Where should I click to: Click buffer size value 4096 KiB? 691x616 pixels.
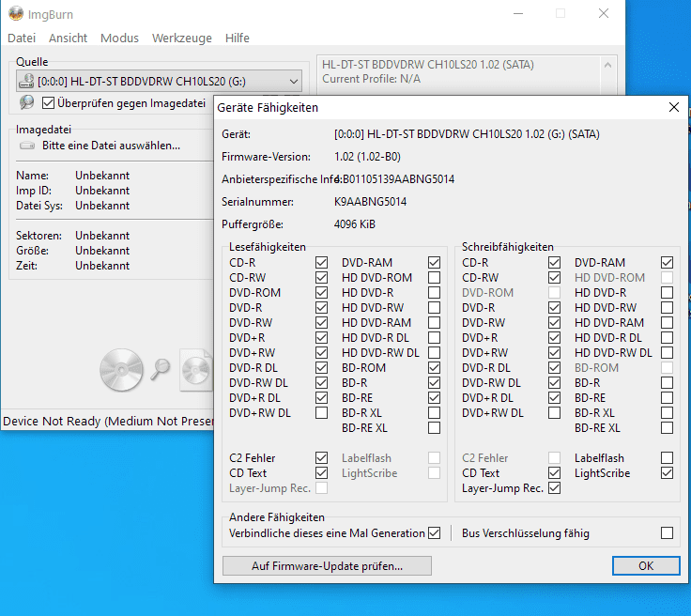point(355,224)
